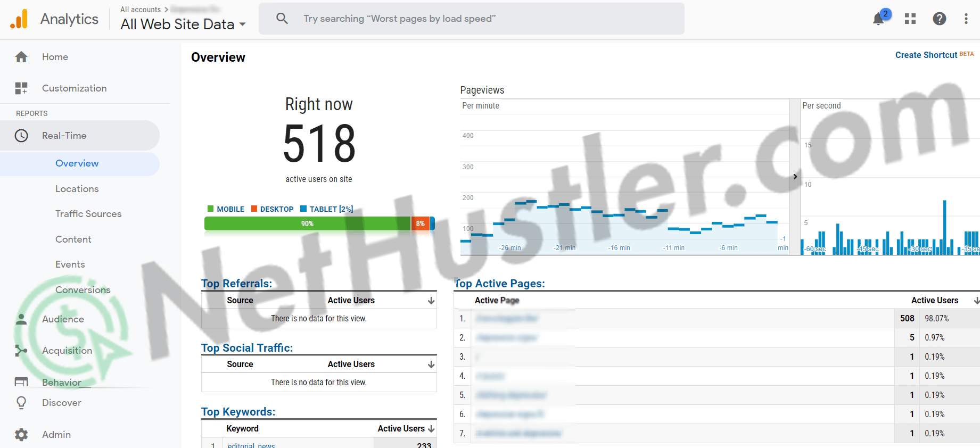The image size is (980, 448).
Task: Click 'There is no data' under Top Referrals
Action: (x=319, y=319)
